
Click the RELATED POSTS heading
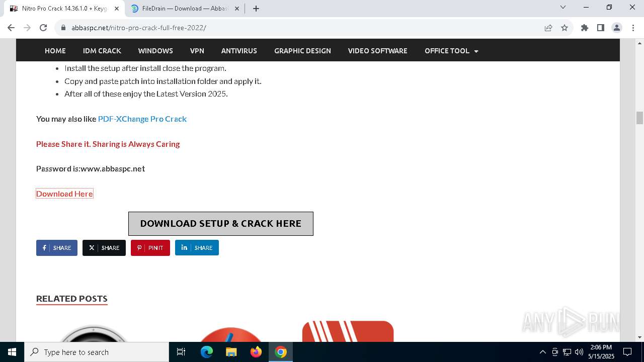click(x=72, y=299)
